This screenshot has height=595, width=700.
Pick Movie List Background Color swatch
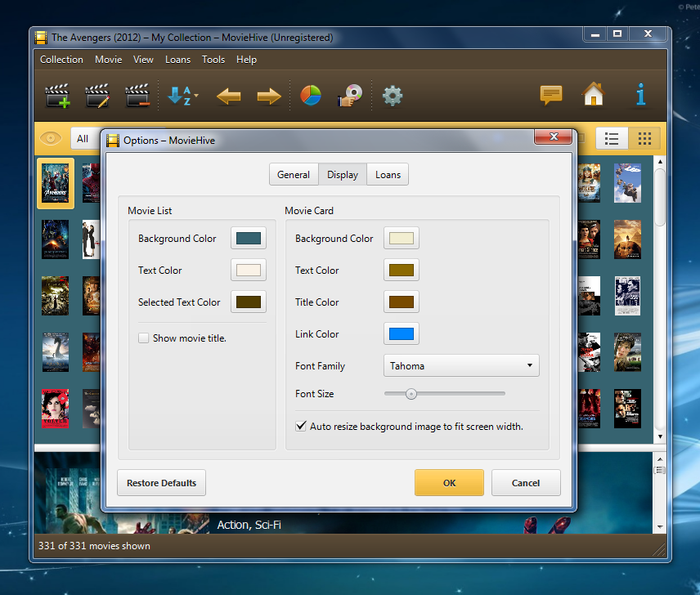click(x=249, y=238)
